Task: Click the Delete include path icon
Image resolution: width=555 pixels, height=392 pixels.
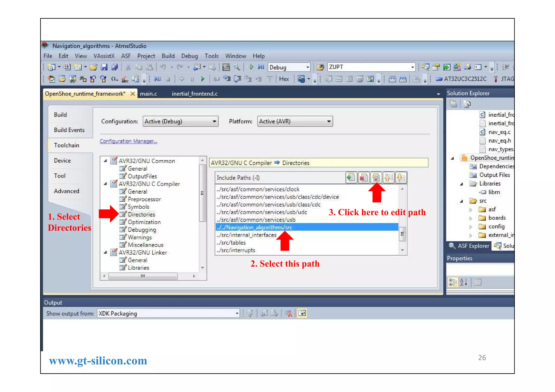Action: [363, 178]
